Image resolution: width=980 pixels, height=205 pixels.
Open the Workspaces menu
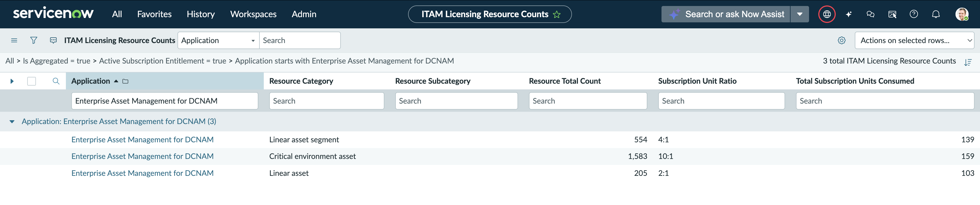coord(253,14)
